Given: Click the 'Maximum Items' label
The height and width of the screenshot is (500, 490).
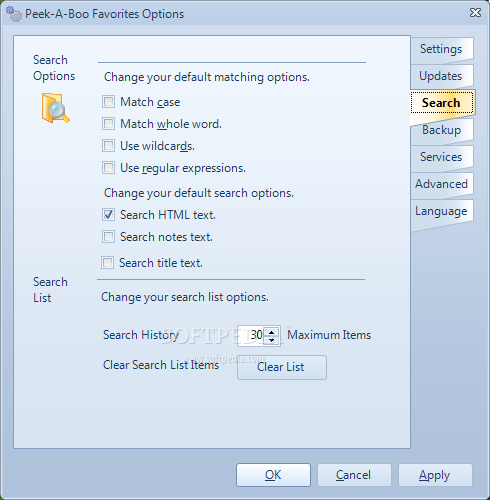Looking at the screenshot, I should coord(329,335).
